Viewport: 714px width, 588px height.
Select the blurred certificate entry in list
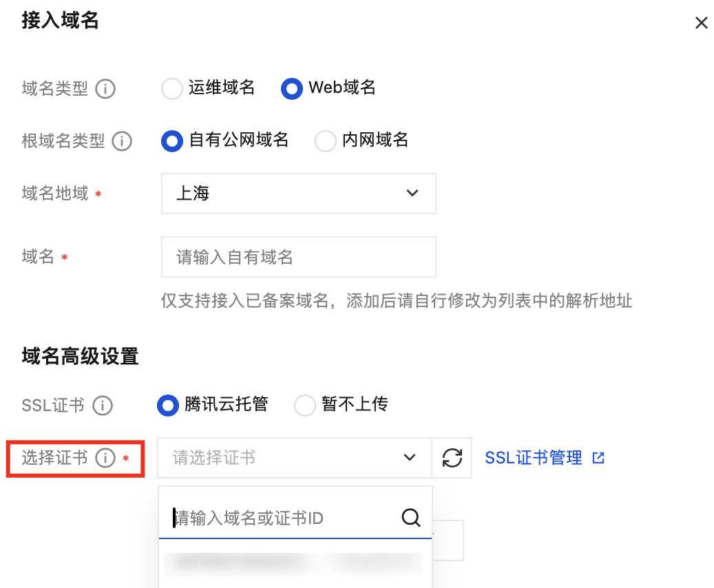pyautogui.click(x=293, y=564)
